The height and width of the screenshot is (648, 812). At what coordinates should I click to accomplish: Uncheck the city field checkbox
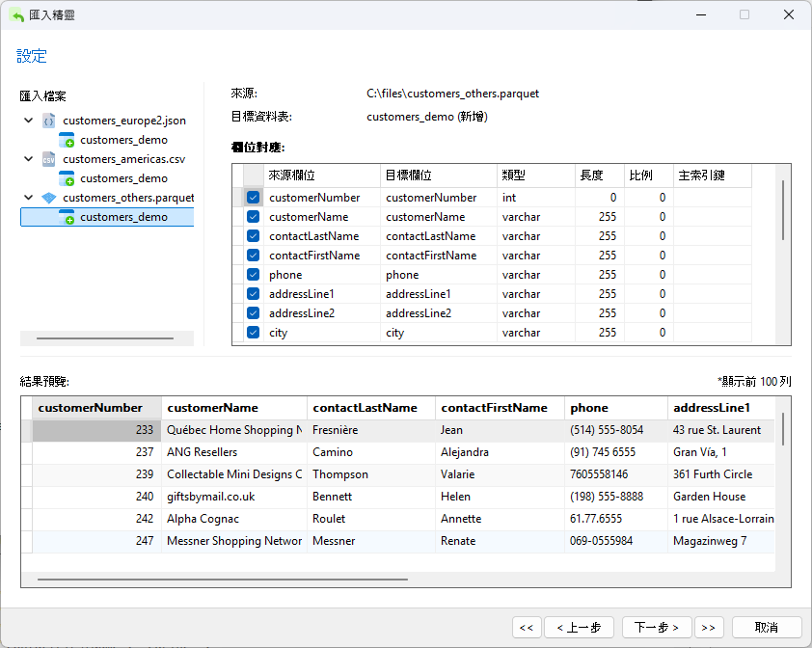coord(254,332)
